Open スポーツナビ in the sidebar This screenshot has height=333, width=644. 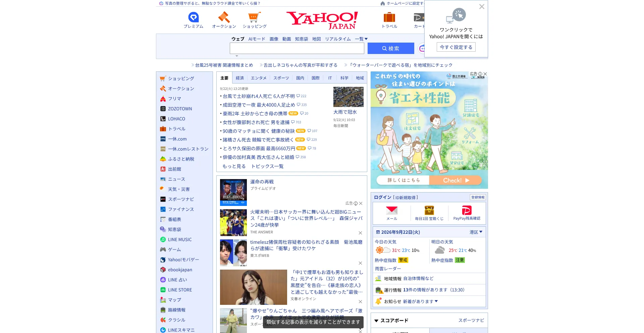[181, 199]
